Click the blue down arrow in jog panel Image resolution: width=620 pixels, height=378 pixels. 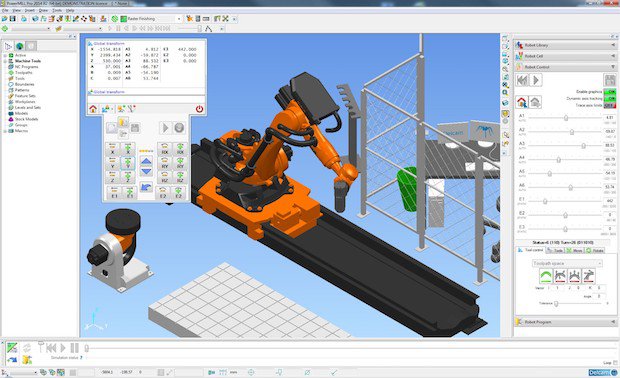coord(146,171)
